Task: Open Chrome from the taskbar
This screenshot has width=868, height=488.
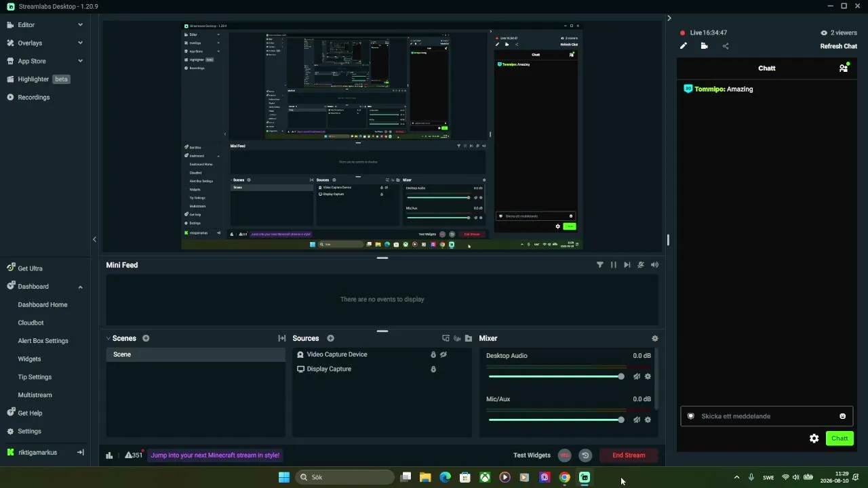Action: 564,477
